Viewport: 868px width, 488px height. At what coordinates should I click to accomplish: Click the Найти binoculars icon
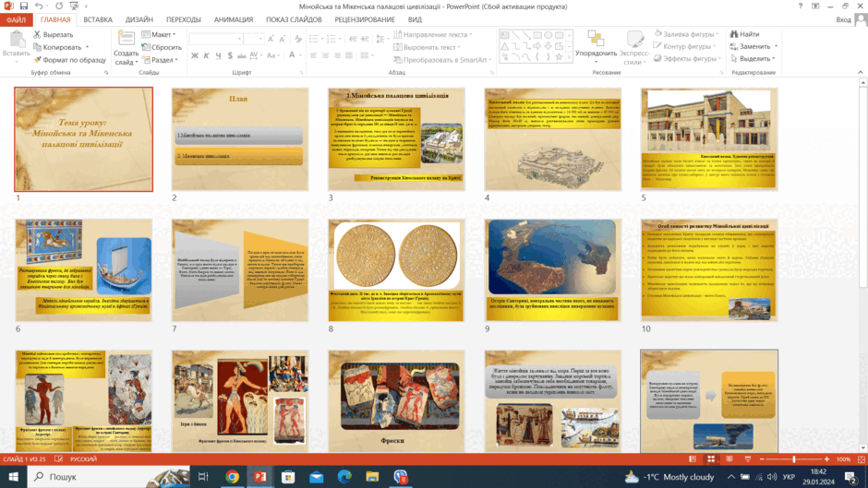coord(734,34)
